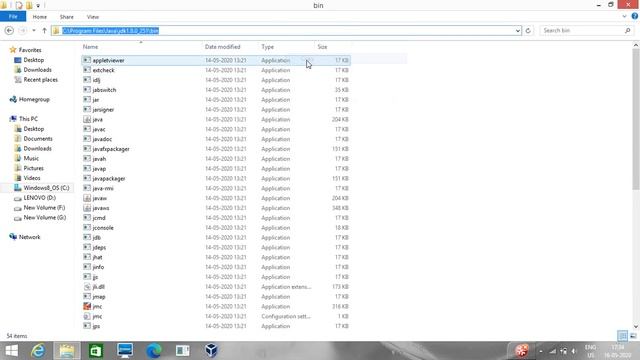Select the javaw application icon
Viewport: 640px width, 360px height.
point(87,198)
